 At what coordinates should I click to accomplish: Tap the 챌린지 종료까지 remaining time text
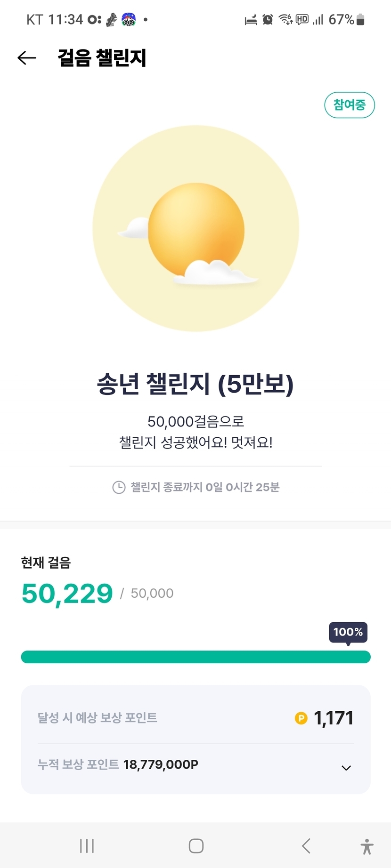click(x=205, y=487)
